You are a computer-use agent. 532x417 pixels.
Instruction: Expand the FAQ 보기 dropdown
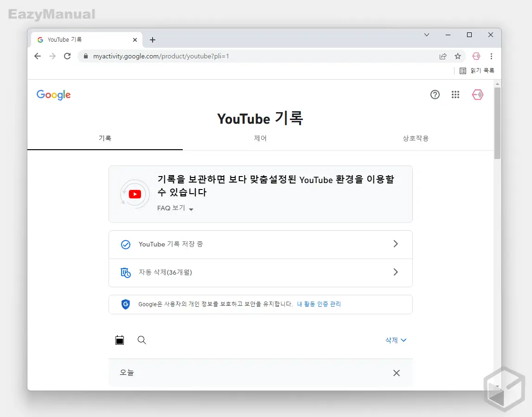coord(175,208)
